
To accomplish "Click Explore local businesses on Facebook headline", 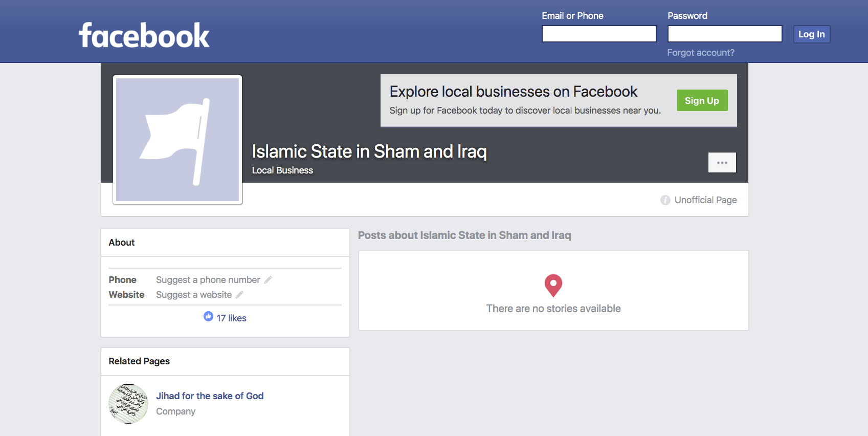I will (x=513, y=92).
